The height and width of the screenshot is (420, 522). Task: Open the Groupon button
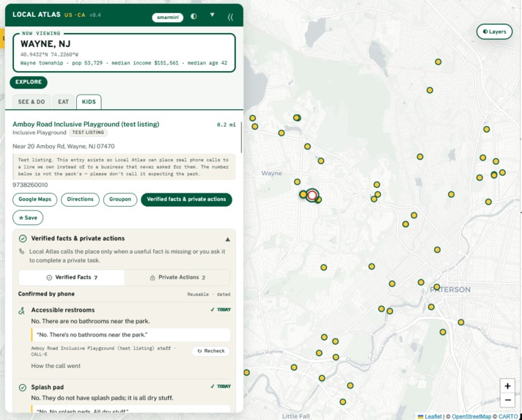tap(120, 199)
